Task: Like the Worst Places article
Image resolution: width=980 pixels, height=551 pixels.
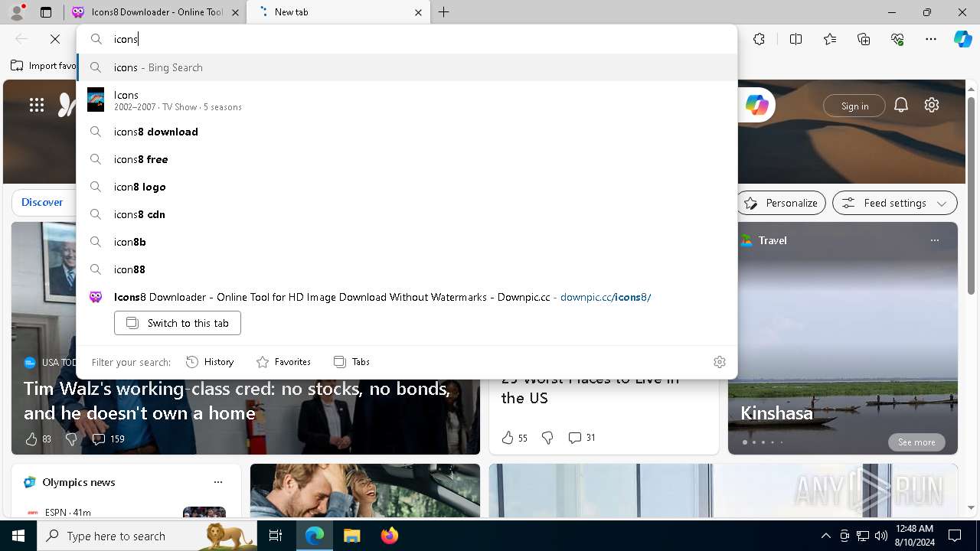Action: [514, 438]
